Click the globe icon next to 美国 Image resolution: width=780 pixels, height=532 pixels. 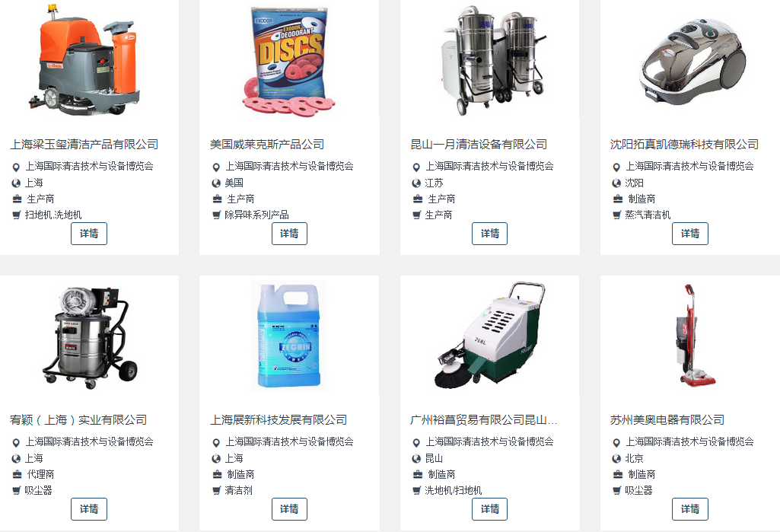click(x=216, y=183)
